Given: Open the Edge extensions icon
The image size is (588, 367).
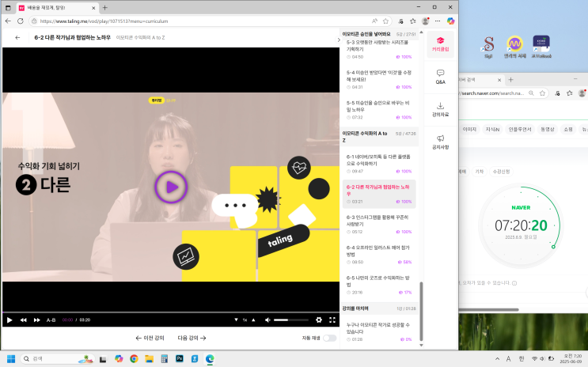Looking at the screenshot, I should (400, 21).
